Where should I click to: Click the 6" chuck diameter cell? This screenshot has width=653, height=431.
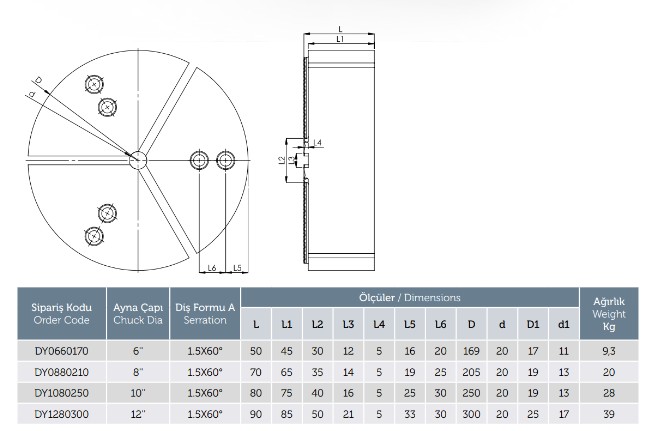[x=136, y=351]
